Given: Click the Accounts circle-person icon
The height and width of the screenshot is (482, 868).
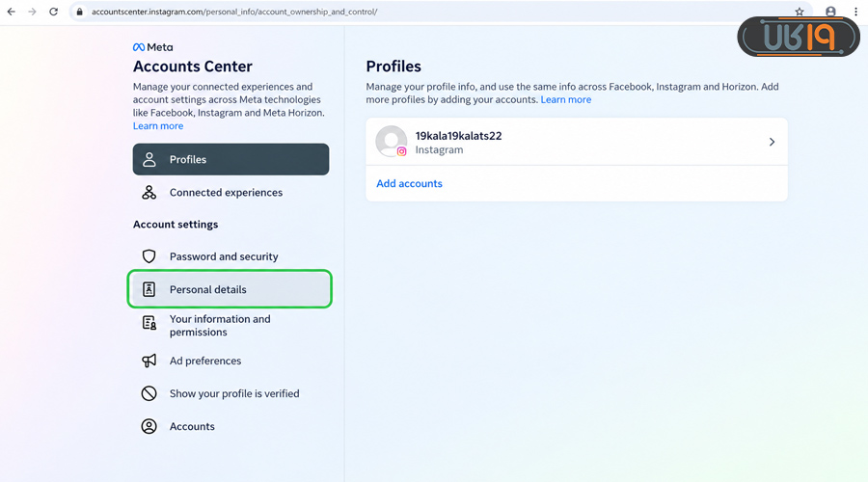Looking at the screenshot, I should [149, 426].
